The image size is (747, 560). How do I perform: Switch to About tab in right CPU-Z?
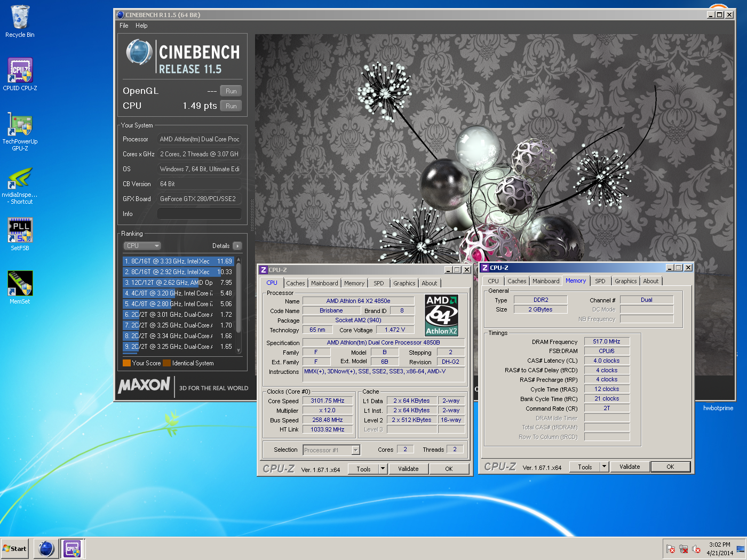click(651, 281)
